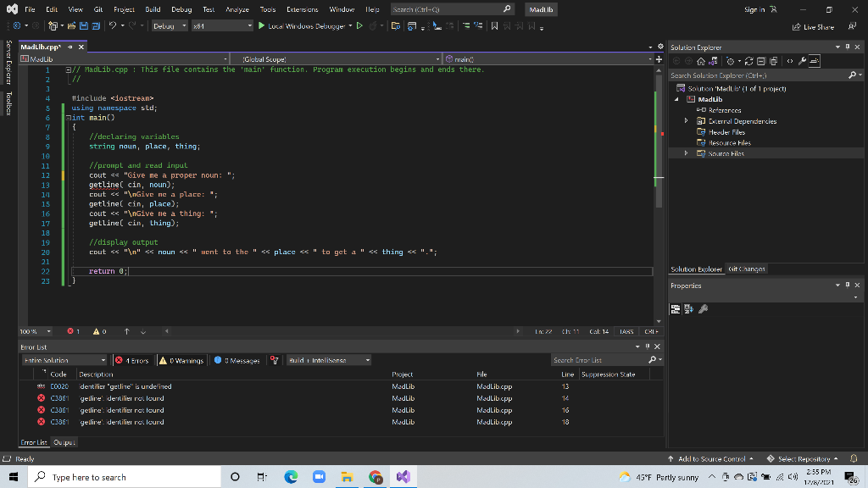Image resolution: width=868 pixels, height=488 pixels.
Task: Click Add to Source Control
Action: [x=710, y=458]
